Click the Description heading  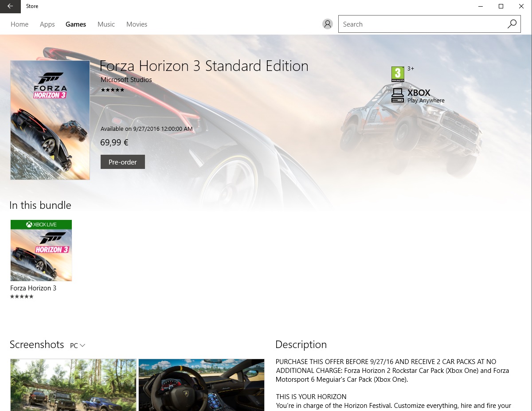point(301,344)
